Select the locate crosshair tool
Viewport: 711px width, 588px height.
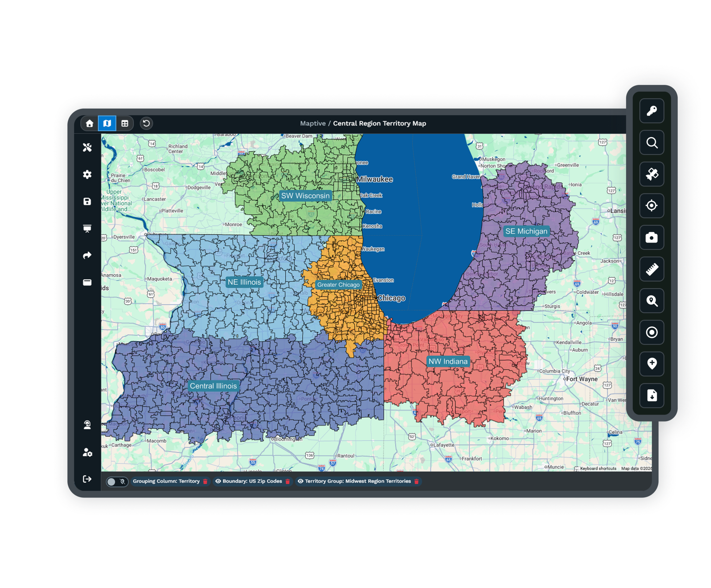(652, 206)
